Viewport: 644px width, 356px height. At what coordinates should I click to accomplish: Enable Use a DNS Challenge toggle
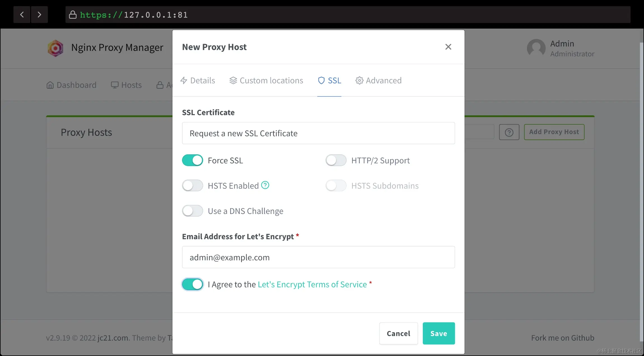[x=193, y=211]
